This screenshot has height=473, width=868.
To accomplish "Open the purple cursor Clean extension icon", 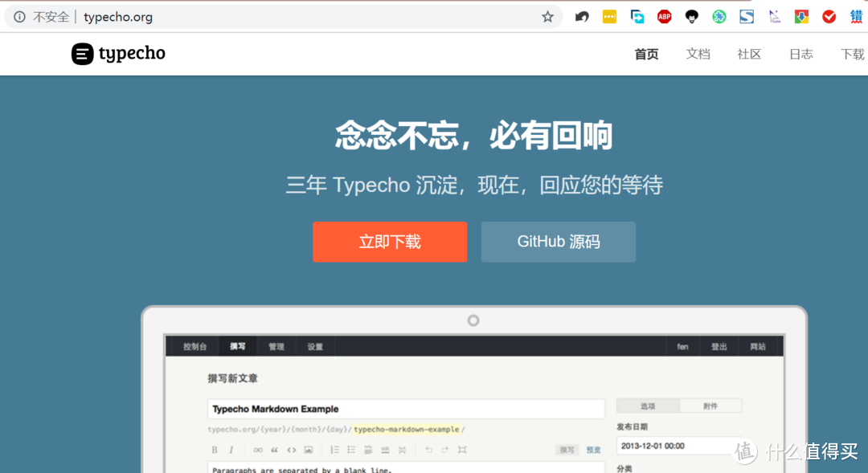I will click(x=775, y=17).
